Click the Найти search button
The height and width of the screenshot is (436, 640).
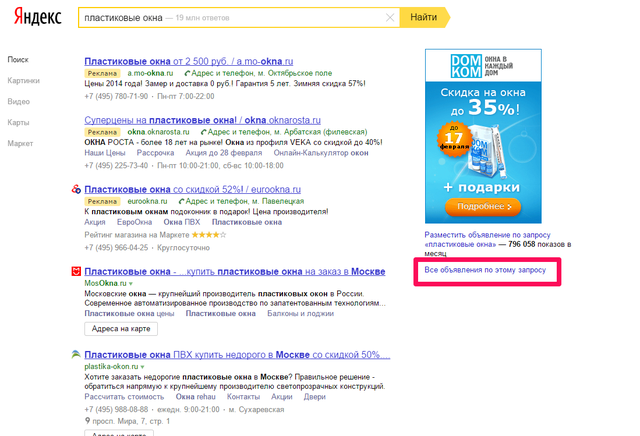point(424,18)
